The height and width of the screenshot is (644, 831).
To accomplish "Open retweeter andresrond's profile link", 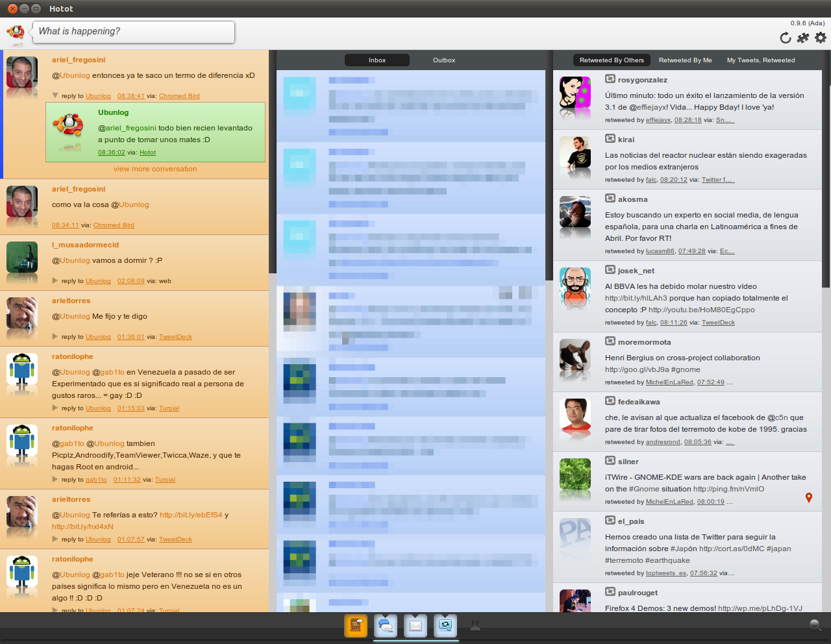I will click(x=663, y=442).
